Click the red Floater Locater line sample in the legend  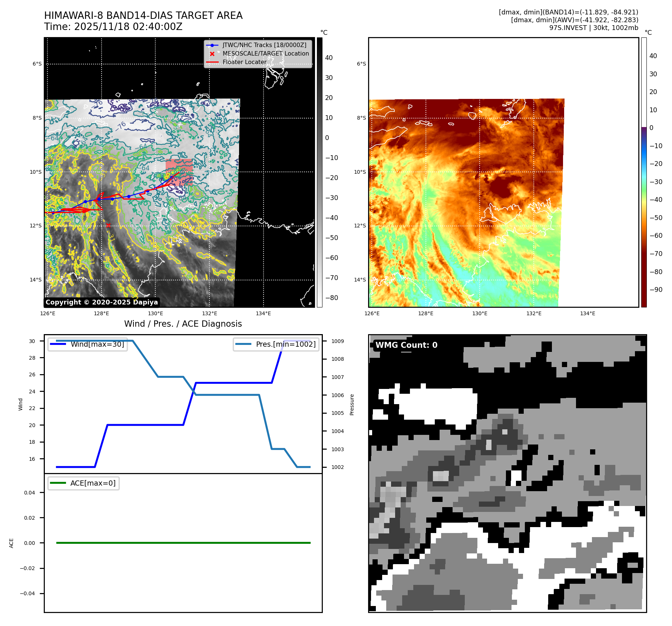point(212,62)
